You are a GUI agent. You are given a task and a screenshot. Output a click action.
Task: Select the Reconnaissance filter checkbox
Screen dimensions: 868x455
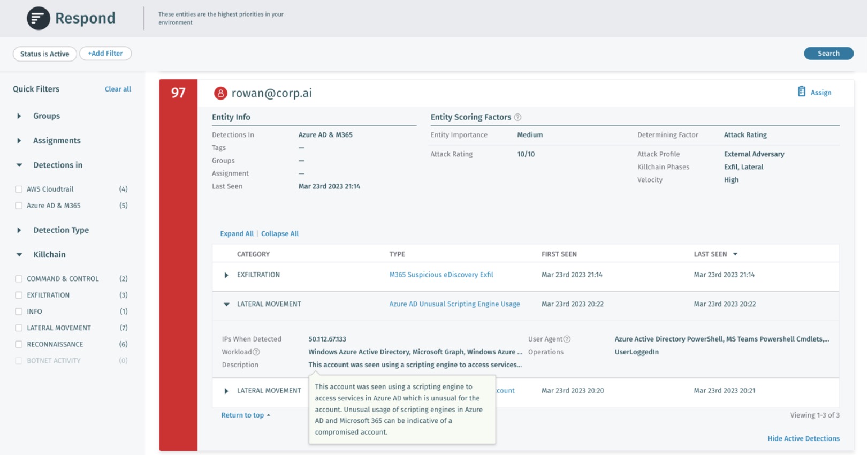click(x=19, y=344)
